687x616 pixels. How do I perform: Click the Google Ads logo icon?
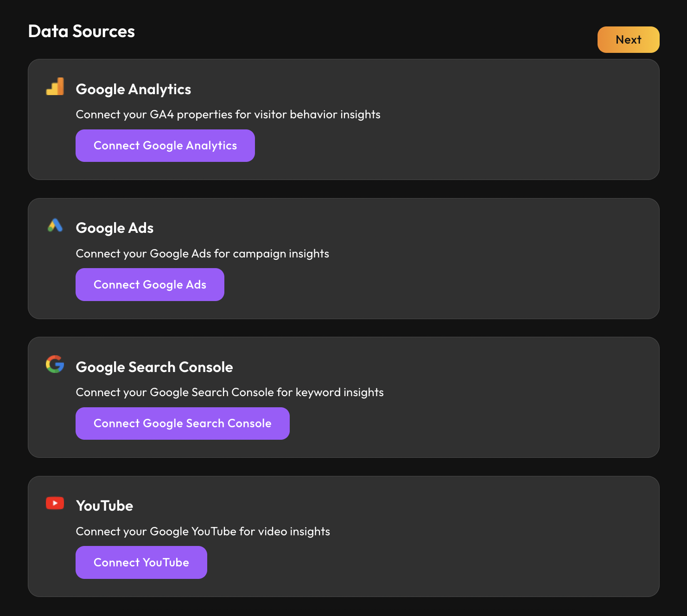click(55, 226)
